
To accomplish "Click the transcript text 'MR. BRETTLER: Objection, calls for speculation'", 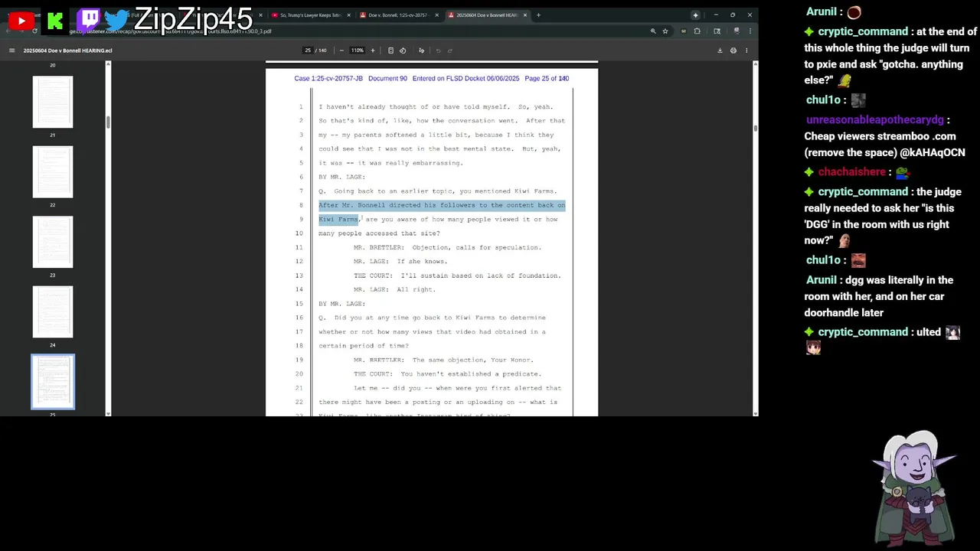I will (x=447, y=247).
